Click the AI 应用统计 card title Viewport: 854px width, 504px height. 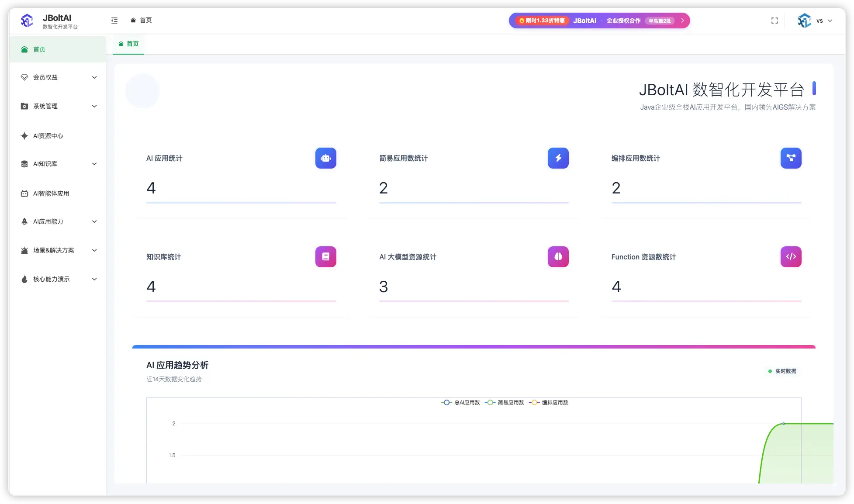(x=164, y=158)
